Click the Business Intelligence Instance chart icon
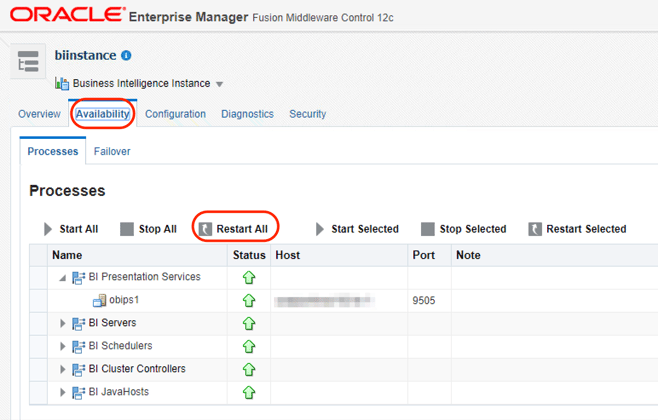This screenshot has height=420, width=658. click(62, 83)
